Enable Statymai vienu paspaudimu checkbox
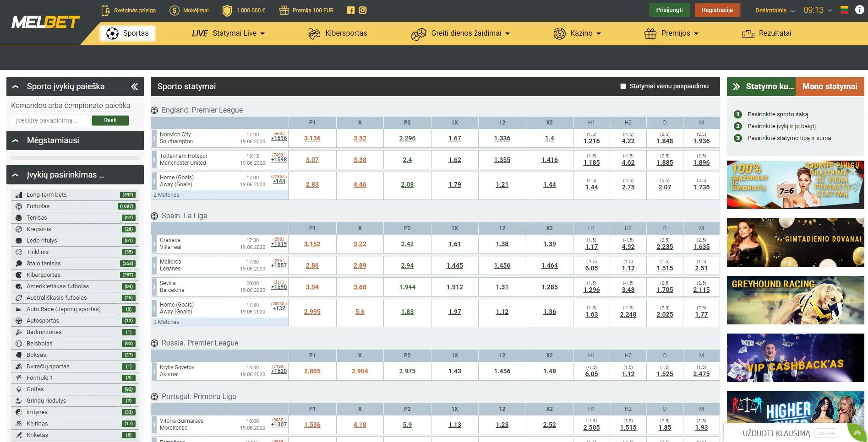 click(x=623, y=86)
